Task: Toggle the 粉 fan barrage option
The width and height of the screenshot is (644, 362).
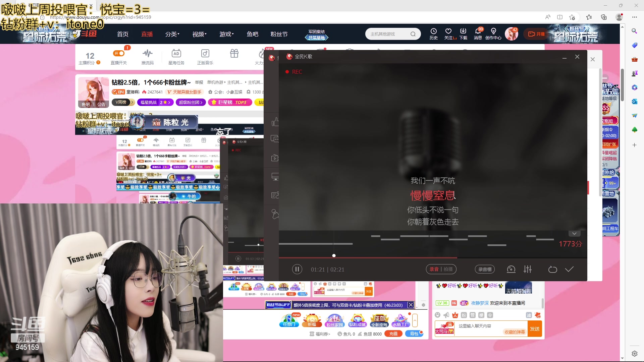Action: [463, 315]
